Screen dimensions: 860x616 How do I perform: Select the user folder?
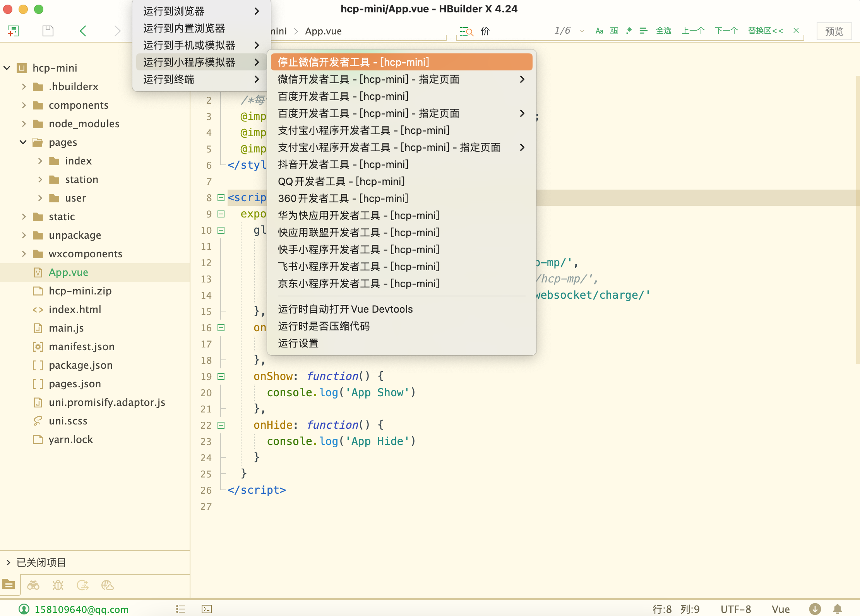click(75, 198)
